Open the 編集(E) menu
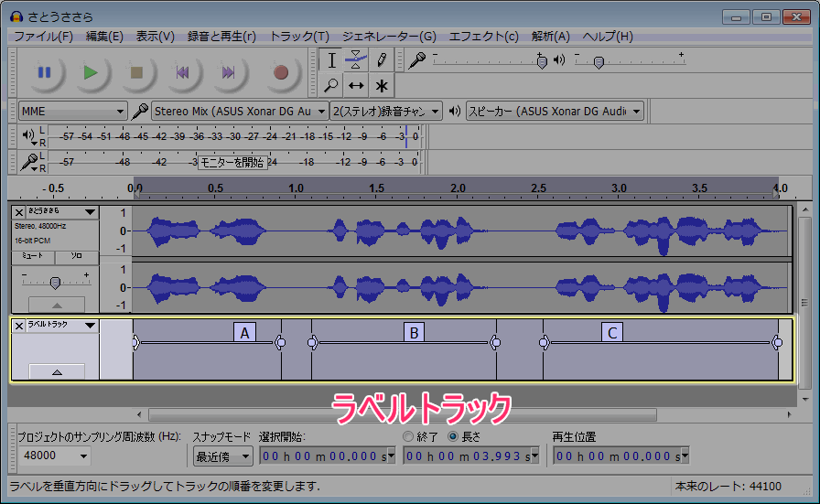This screenshot has height=504, width=820. click(x=104, y=36)
